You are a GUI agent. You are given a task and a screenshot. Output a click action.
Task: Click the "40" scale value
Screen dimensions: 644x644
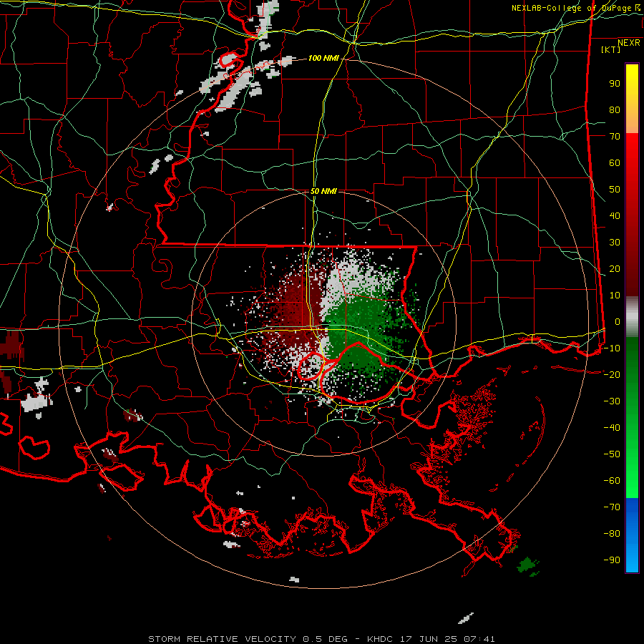click(615, 216)
